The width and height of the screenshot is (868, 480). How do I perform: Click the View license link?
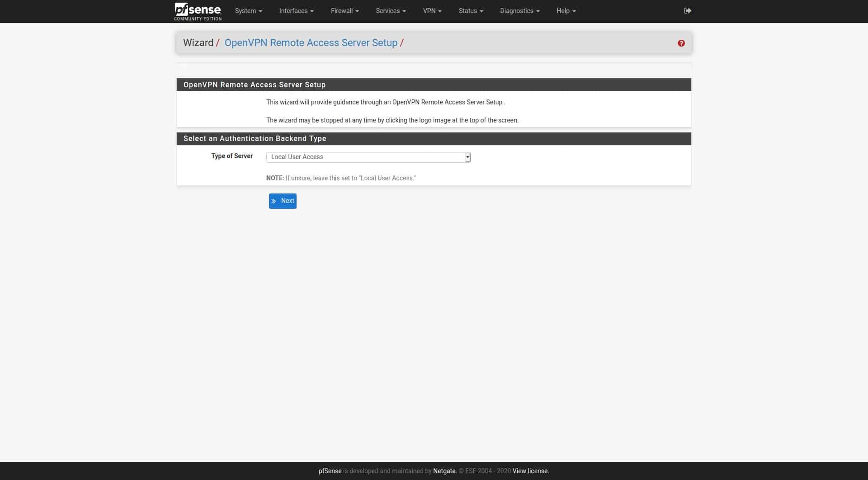[x=531, y=471]
